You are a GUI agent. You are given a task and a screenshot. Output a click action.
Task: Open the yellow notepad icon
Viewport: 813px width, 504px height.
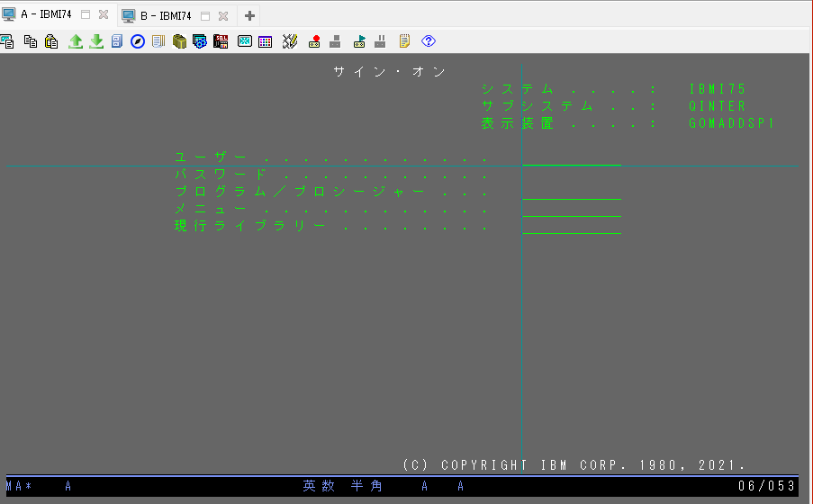(404, 41)
